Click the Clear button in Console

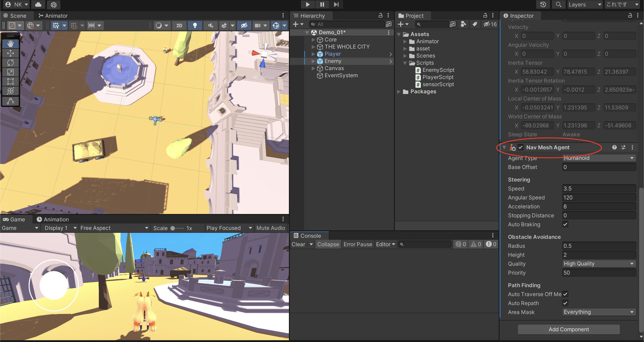[x=298, y=244]
